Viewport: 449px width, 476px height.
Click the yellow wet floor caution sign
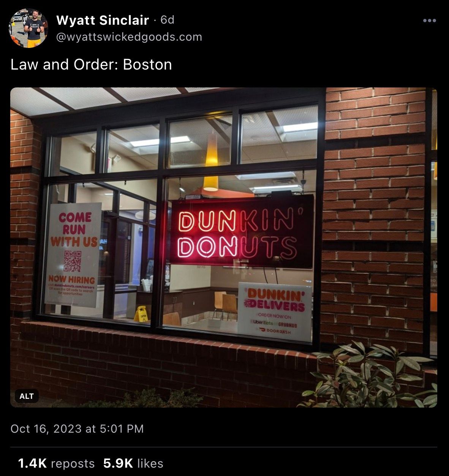click(x=141, y=314)
